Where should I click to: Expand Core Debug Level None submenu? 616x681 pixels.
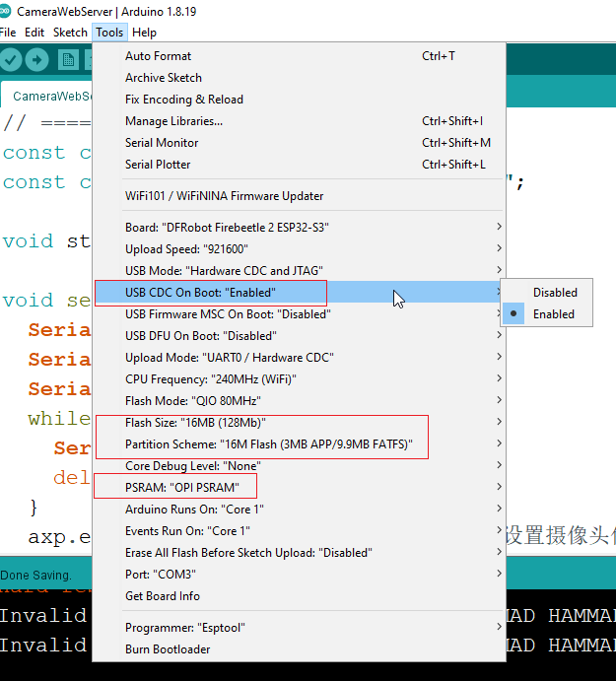pos(299,466)
